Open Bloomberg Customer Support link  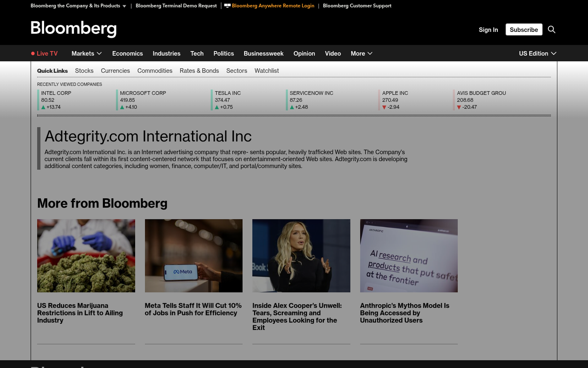357,6
